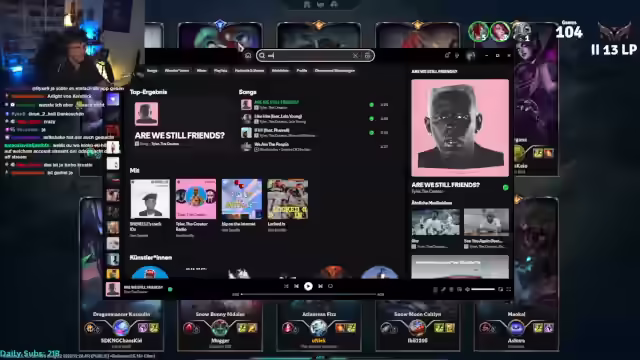640x360 pixels.
Task: Toggle saved check beside player bar track title
Action: (170, 289)
